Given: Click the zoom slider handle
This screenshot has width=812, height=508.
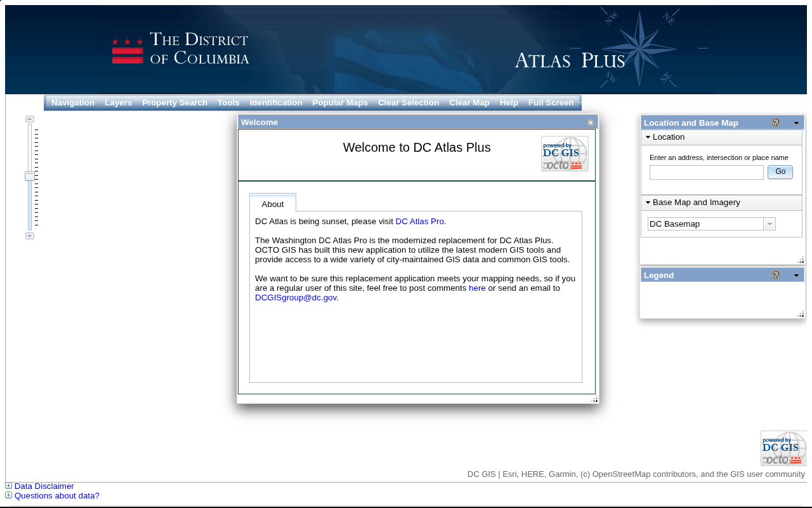Looking at the screenshot, I should click(x=30, y=176).
